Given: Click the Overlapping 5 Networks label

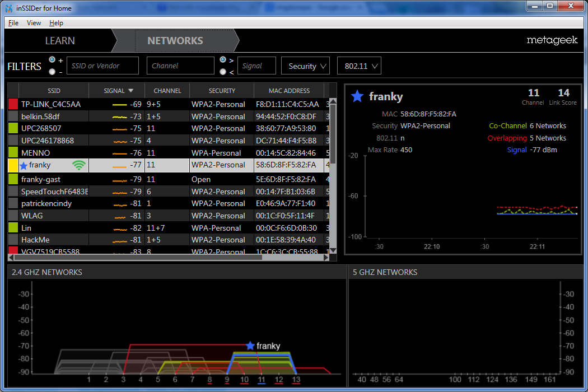Looking at the screenshot, I should 526,138.
